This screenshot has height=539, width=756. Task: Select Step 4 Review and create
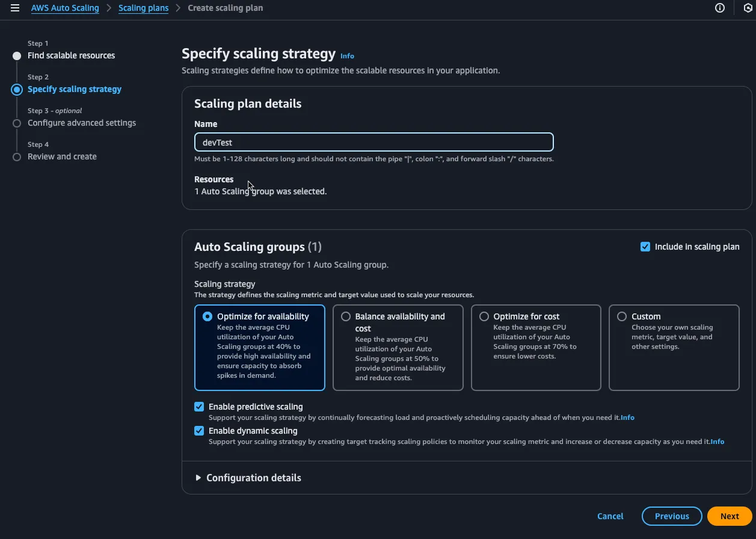pyautogui.click(x=62, y=156)
